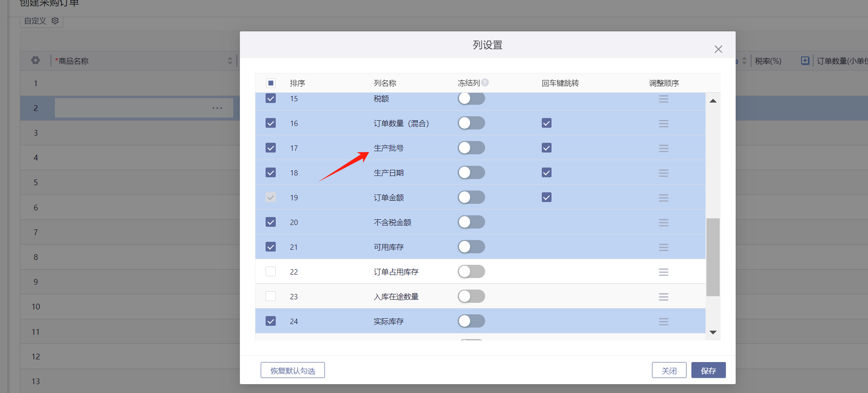Click the 排序 header label
Screen dimensions: 868x393
pyautogui.click(x=297, y=83)
